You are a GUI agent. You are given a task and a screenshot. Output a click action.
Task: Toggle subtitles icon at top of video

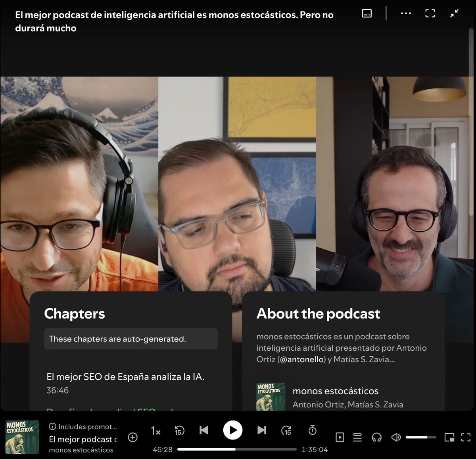click(x=367, y=13)
